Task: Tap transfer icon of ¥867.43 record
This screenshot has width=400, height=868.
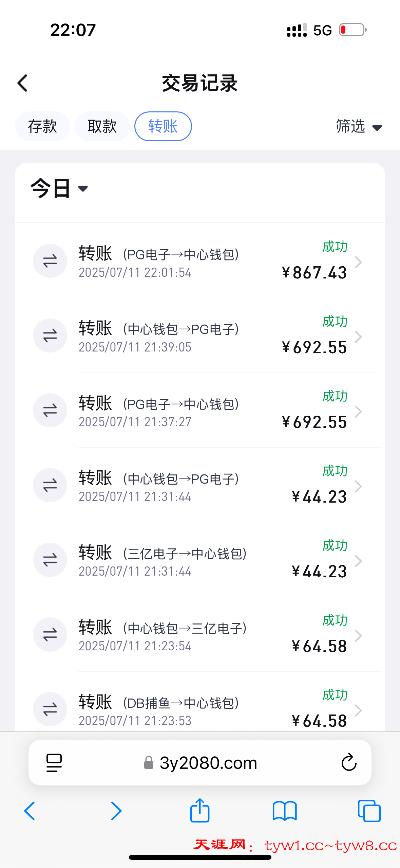Action: [50, 261]
